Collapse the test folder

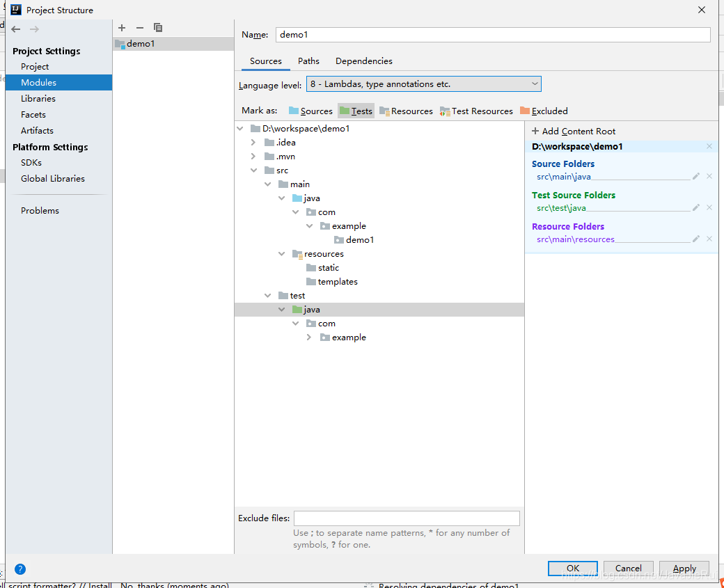(268, 295)
